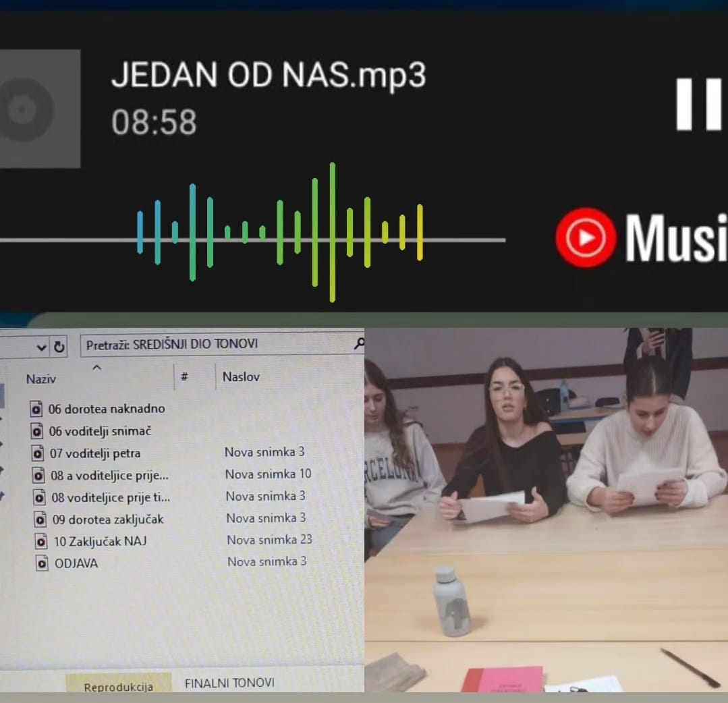Click the audio icon of 06 voditelji snimač

(x=37, y=431)
